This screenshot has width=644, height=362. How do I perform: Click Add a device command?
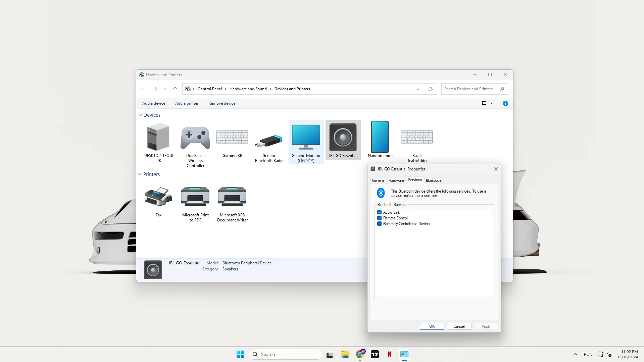(154, 103)
